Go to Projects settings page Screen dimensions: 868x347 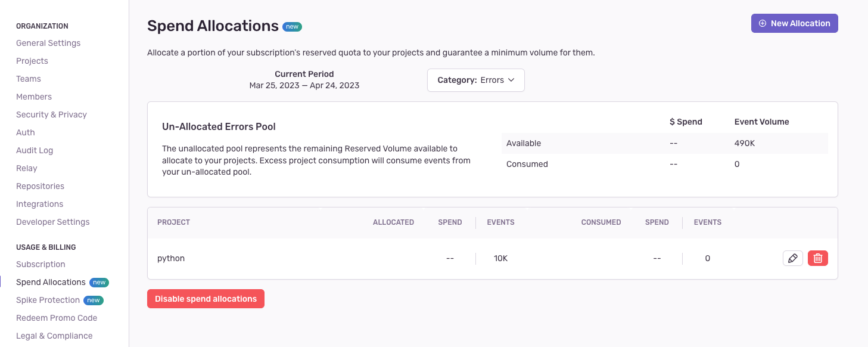pos(32,61)
